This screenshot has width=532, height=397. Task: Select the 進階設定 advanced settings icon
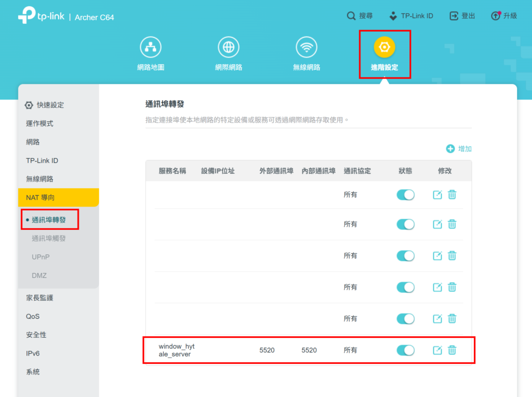384,48
